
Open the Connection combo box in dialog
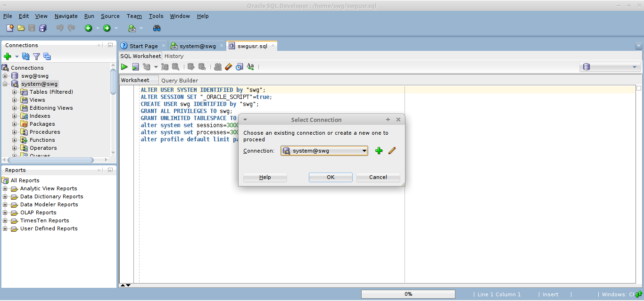tap(324, 151)
